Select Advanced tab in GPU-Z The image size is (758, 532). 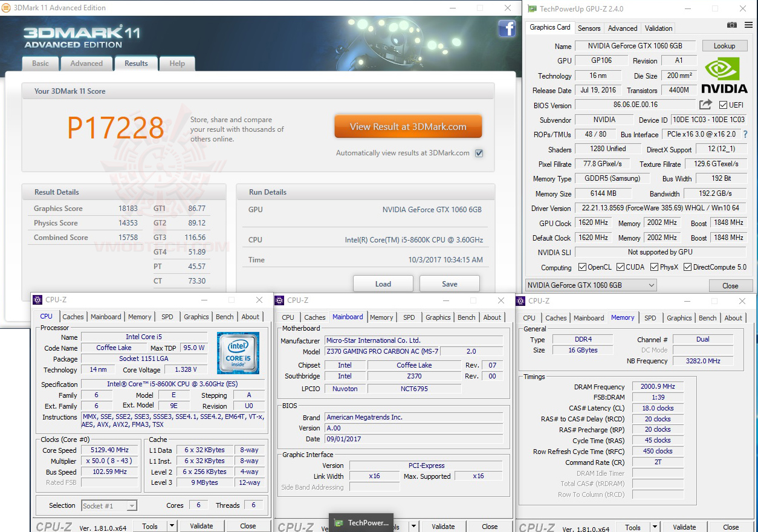[x=623, y=28]
